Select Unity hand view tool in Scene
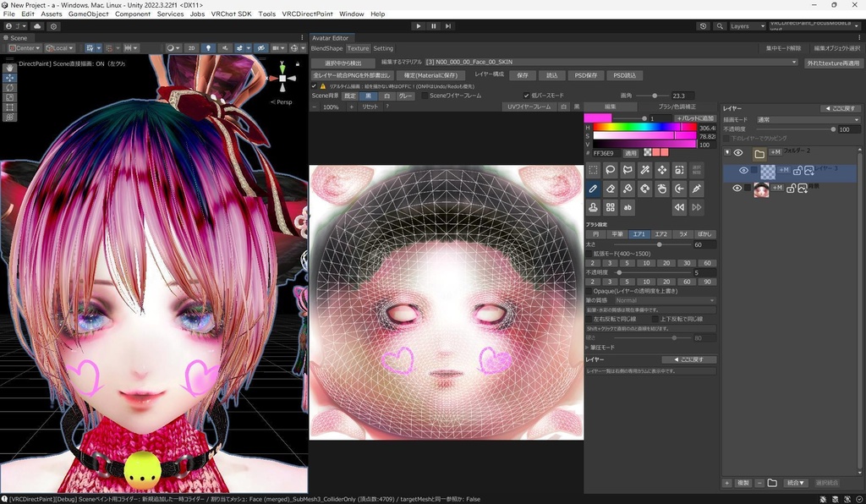This screenshot has width=866, height=504. pos(10,68)
